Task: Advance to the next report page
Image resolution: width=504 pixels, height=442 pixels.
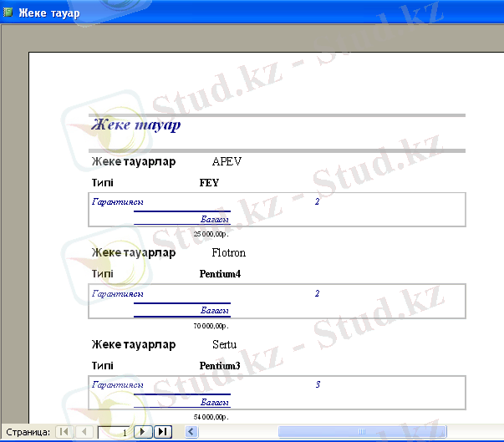Action: click(143, 431)
